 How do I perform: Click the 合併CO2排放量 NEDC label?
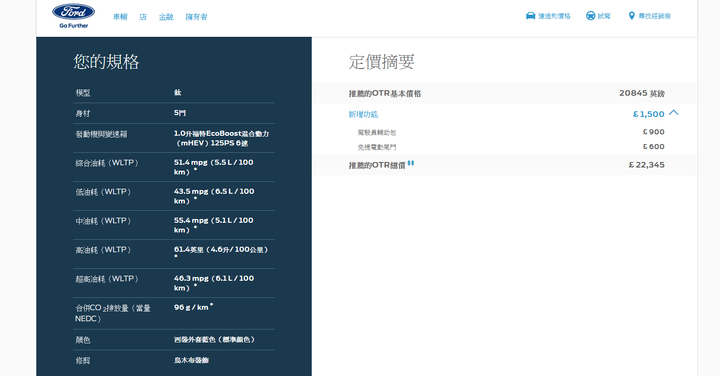point(113,313)
